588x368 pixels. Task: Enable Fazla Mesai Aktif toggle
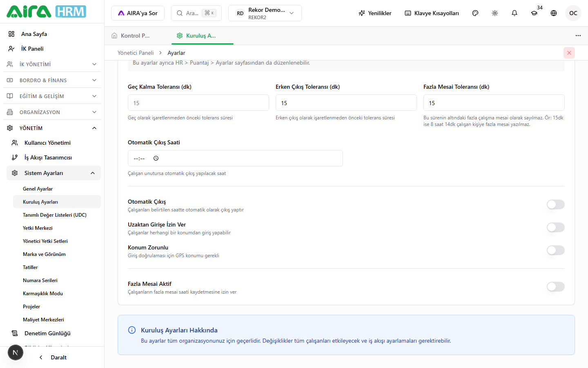click(x=556, y=287)
